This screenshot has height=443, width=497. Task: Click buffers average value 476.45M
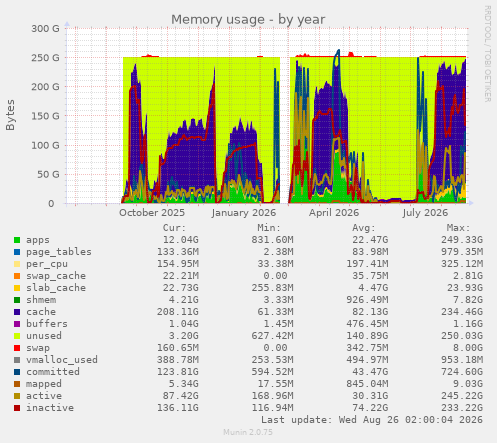pyautogui.click(x=367, y=324)
